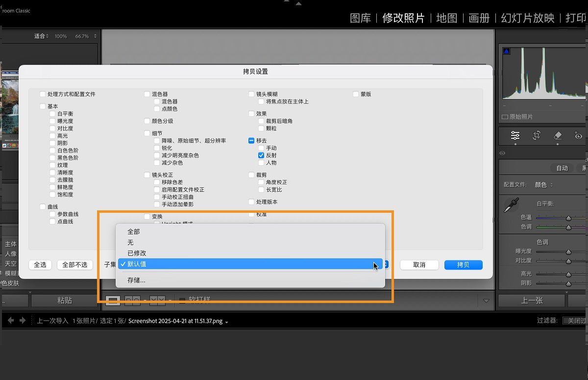Select the Red Eye correction tool icon
Image resolution: width=588 pixels, height=380 pixels.
pyautogui.click(x=578, y=136)
